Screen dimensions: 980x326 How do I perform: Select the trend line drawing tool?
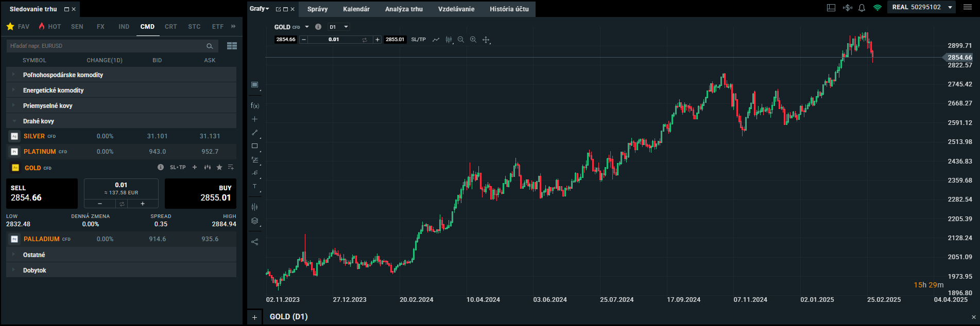(x=254, y=133)
